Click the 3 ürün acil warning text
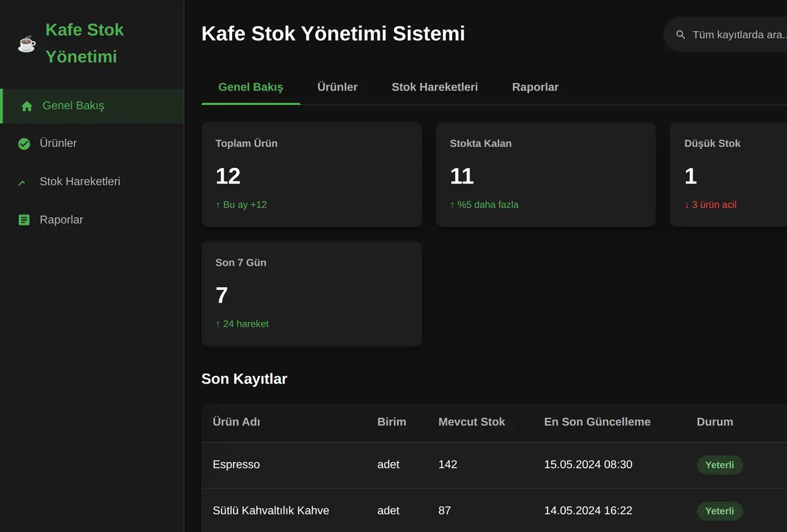The image size is (787, 532). point(710,205)
